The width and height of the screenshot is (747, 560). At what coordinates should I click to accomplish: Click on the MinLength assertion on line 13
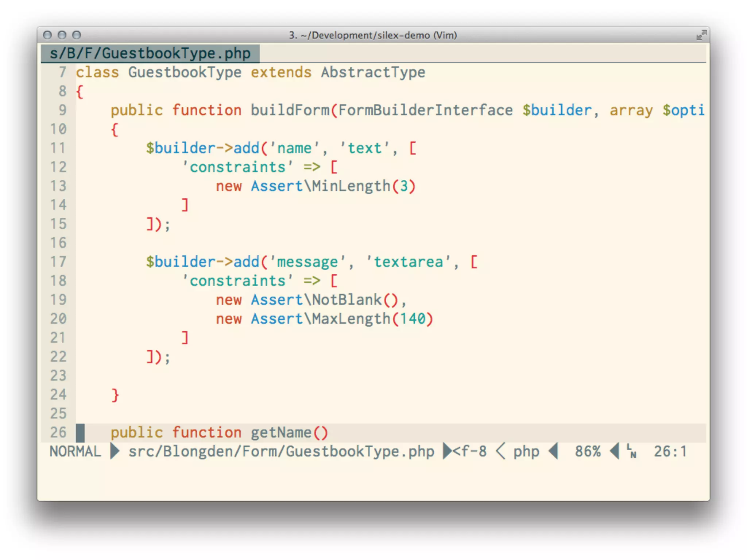[x=351, y=186]
